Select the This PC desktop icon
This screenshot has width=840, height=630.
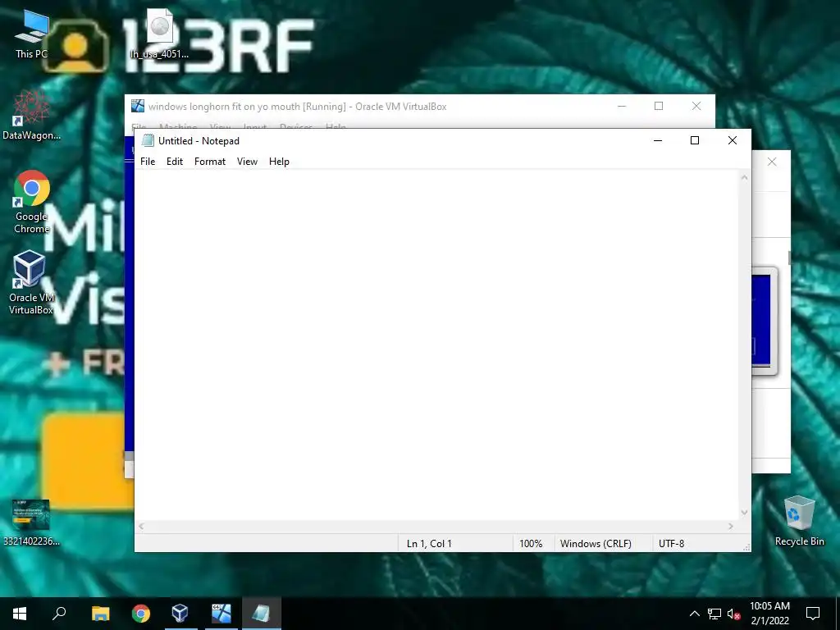(x=31, y=33)
